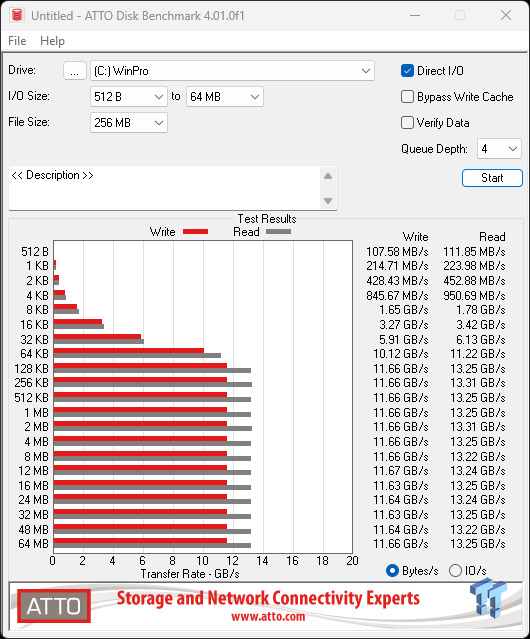The image size is (530, 639).
Task: Click the 128 KB row label in chart
Action: pos(31,368)
